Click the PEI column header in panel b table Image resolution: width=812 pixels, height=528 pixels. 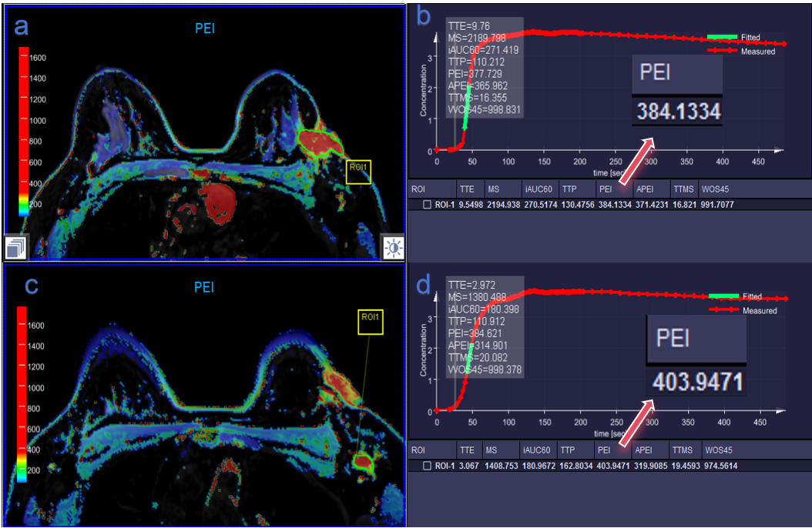coord(606,189)
